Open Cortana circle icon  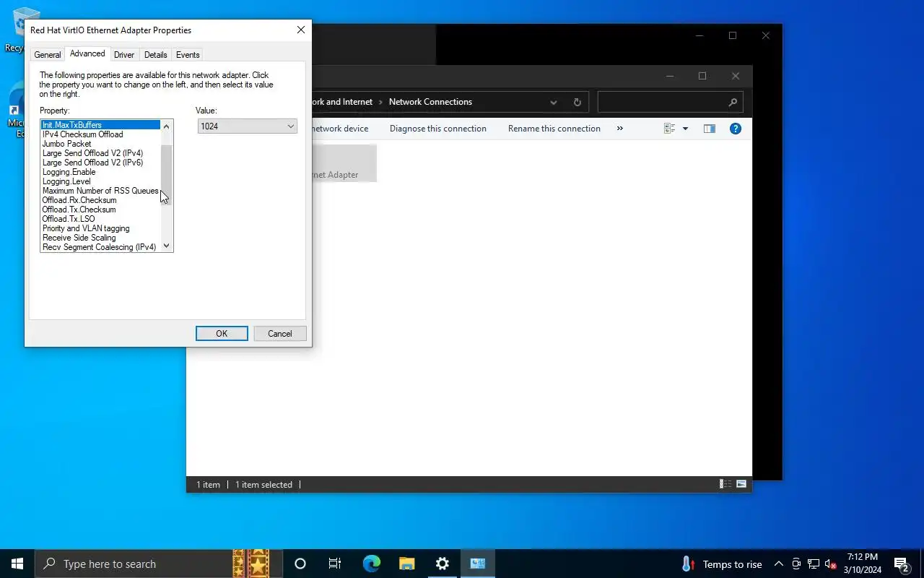pyautogui.click(x=300, y=564)
